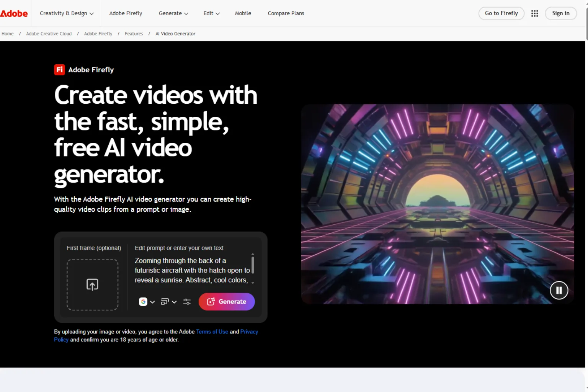
Task: Open the Adobe Firefly breadcrumb link
Action: (98, 34)
